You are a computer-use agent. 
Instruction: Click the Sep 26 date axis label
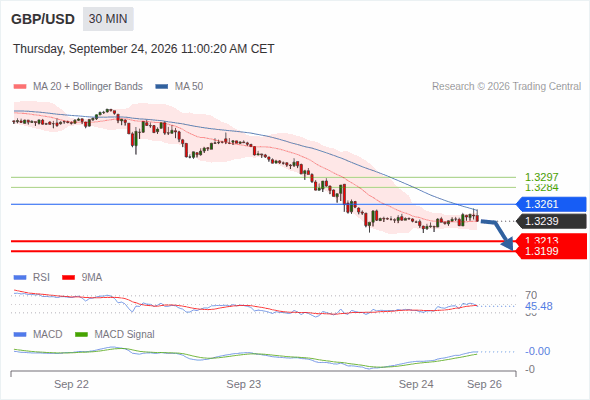(485, 384)
